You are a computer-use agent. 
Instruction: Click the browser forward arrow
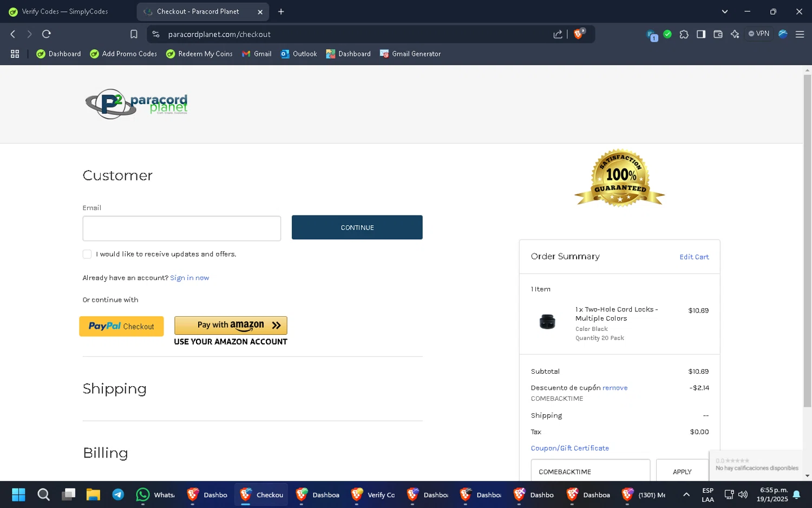(x=29, y=34)
